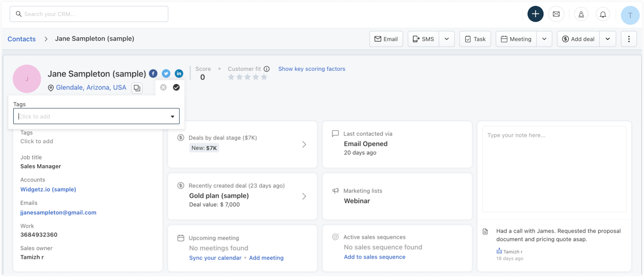
Task: Show key scoring factors
Action: (312, 69)
